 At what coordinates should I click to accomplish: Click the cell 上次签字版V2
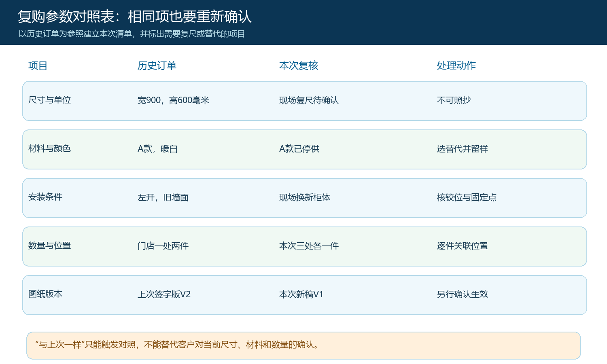[164, 294]
